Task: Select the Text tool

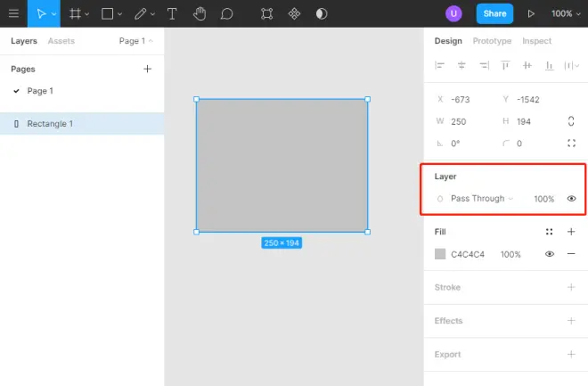Action: click(172, 14)
